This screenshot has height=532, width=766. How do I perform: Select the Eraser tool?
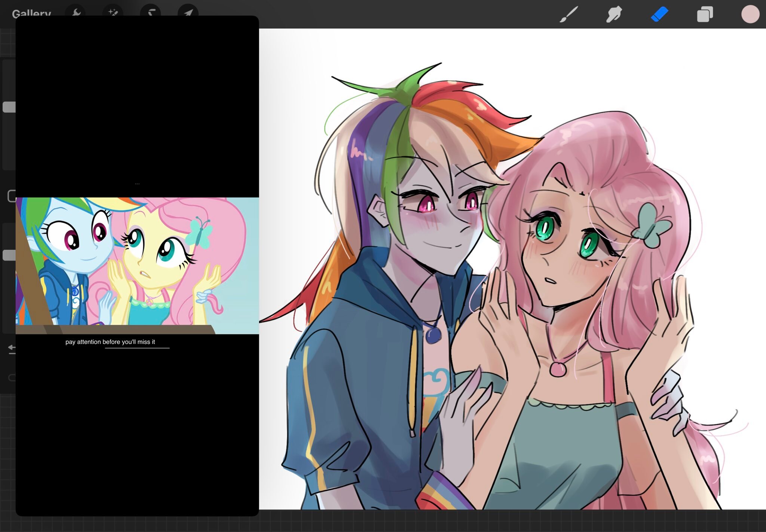tap(659, 14)
